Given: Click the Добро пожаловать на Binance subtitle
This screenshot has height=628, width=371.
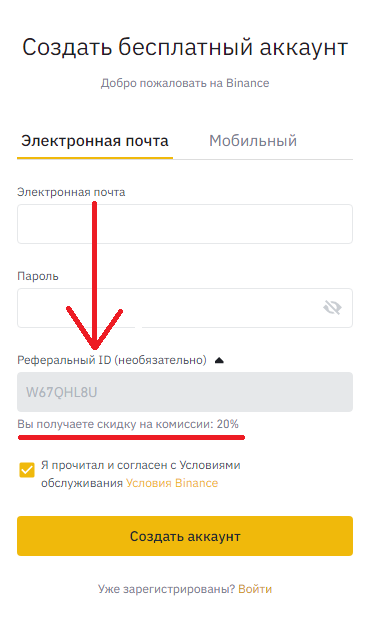Looking at the screenshot, I should (x=185, y=83).
